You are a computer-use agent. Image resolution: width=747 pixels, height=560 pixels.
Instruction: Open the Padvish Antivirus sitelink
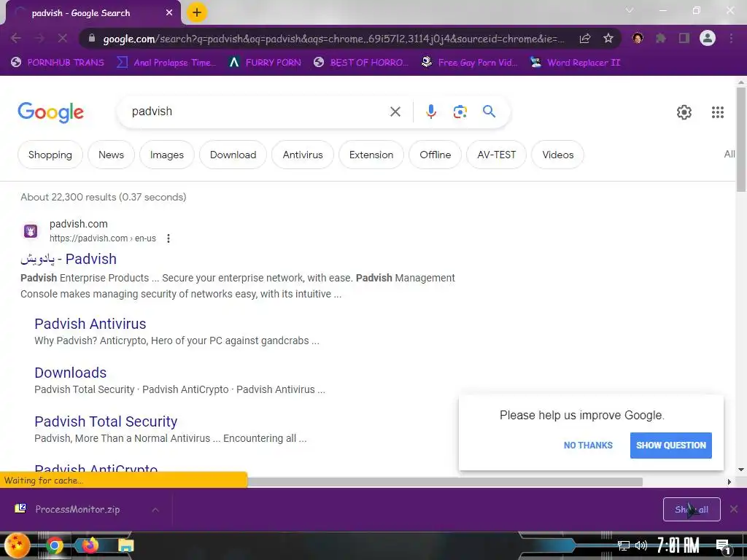point(90,324)
